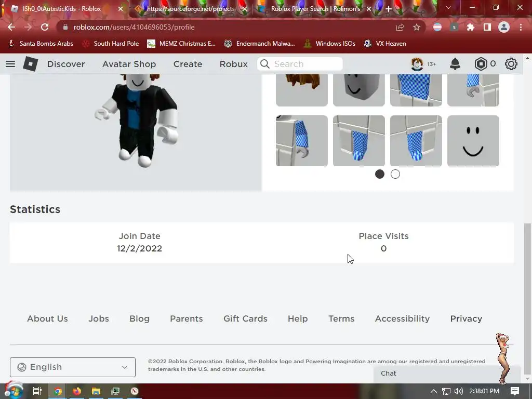The image size is (532, 399).
Task: Expand the Chat panel
Action: click(x=447, y=374)
